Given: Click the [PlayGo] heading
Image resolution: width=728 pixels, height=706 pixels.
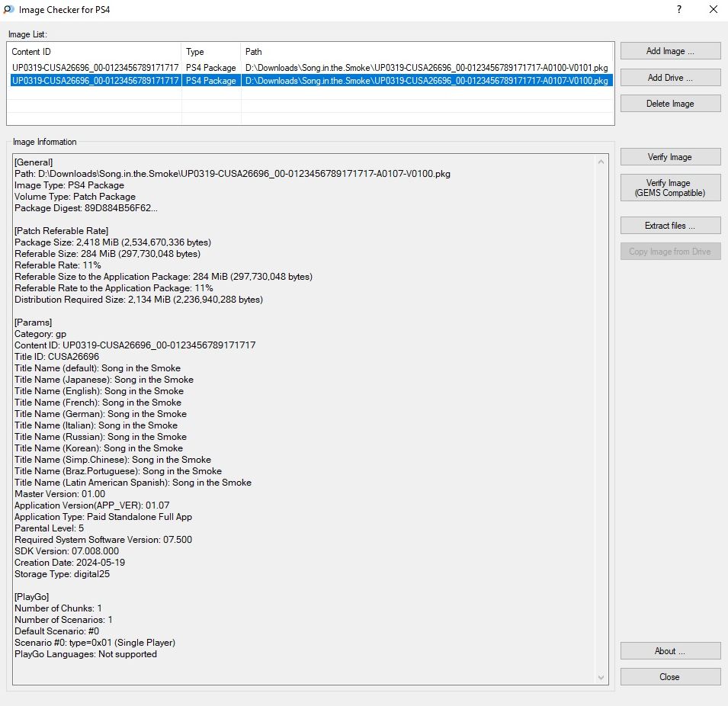Looking at the screenshot, I should (31, 597).
